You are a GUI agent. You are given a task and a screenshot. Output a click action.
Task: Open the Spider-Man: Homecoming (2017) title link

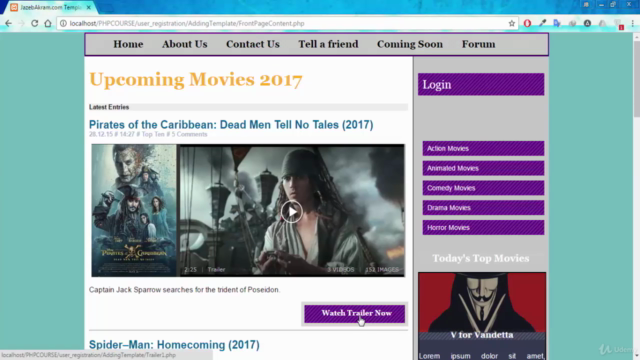[x=174, y=345]
